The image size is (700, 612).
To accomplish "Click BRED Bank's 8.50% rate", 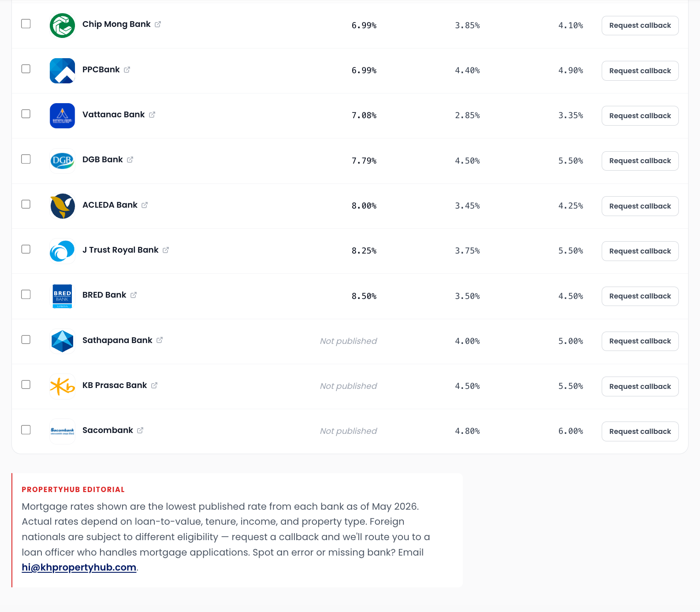I will [x=364, y=296].
